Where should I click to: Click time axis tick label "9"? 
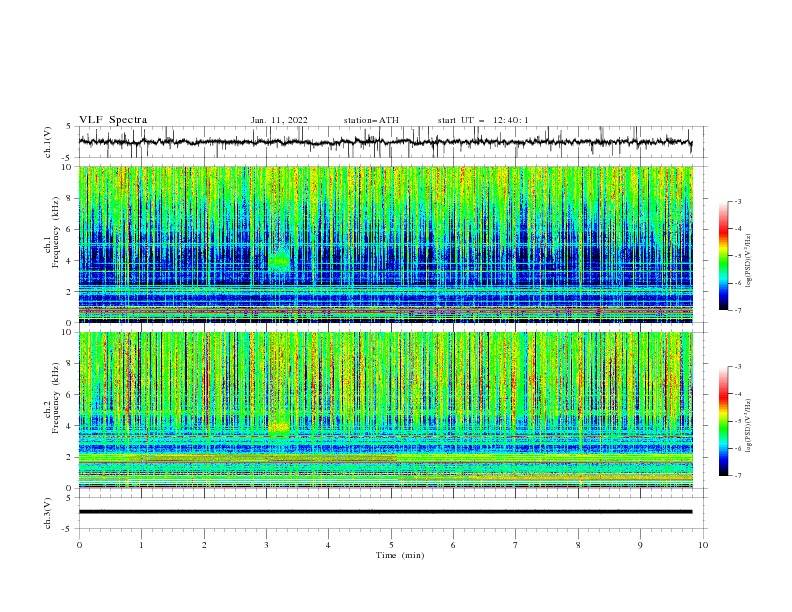click(640, 545)
